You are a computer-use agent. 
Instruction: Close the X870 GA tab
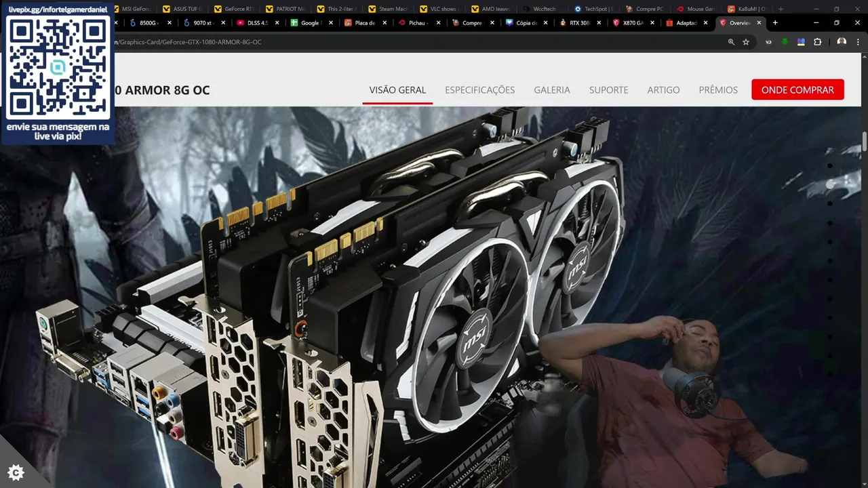pos(653,22)
